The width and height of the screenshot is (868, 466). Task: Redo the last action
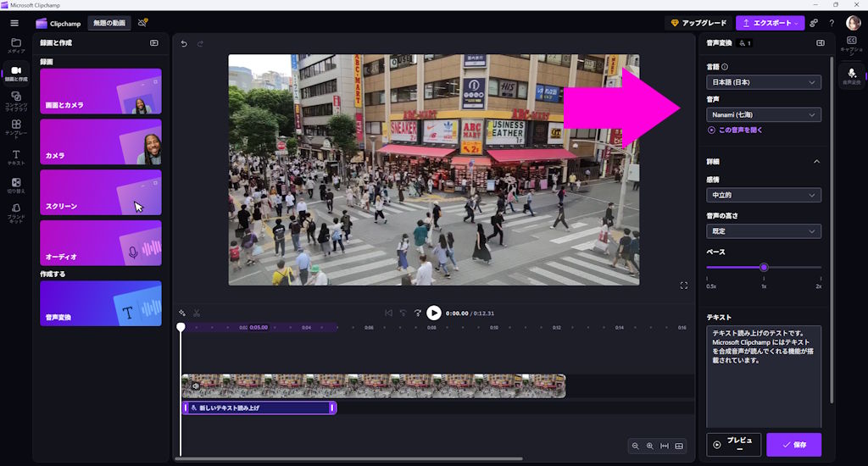click(x=200, y=44)
